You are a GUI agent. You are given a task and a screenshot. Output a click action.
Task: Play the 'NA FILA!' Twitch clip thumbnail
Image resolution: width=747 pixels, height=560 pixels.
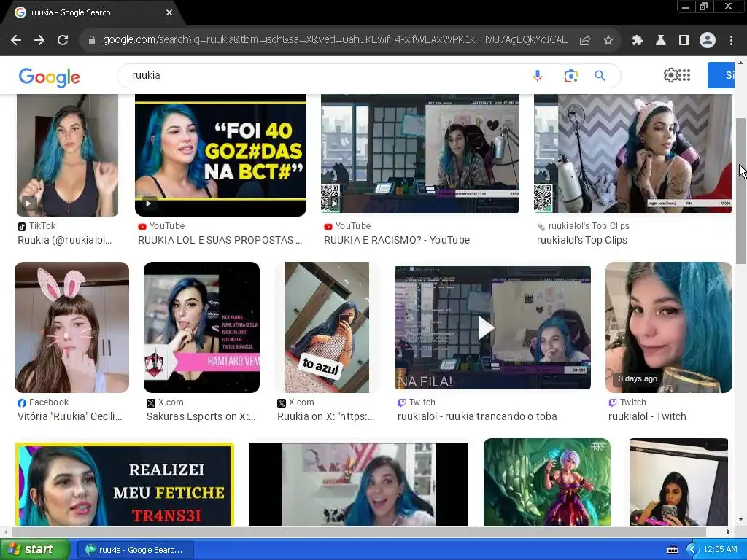click(492, 327)
